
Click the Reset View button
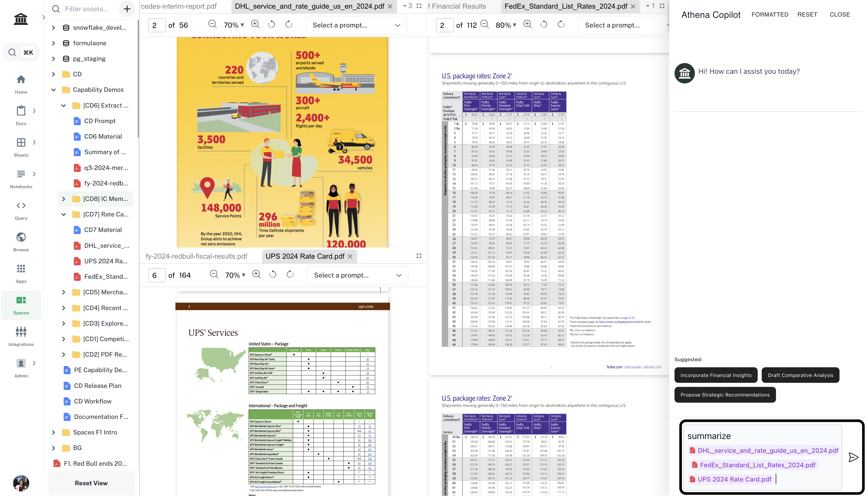pos(91,483)
